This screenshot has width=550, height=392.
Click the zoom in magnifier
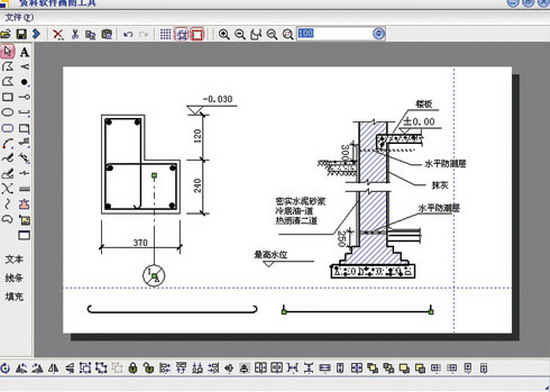pos(224,34)
